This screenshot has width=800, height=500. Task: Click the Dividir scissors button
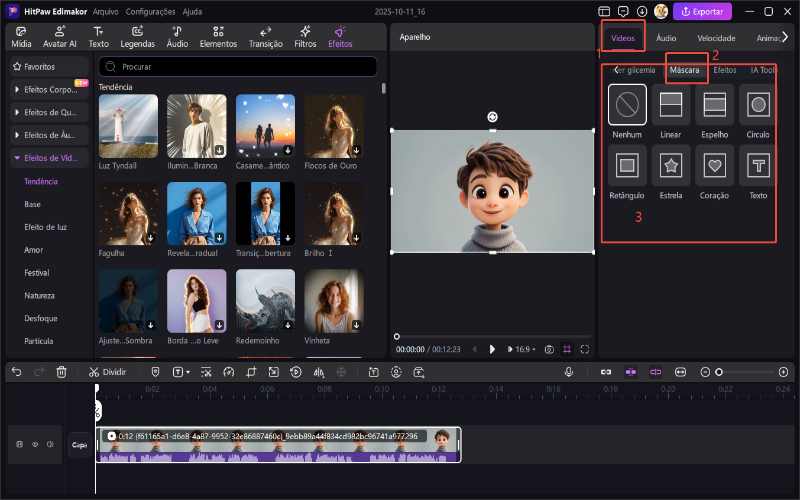[x=107, y=372]
